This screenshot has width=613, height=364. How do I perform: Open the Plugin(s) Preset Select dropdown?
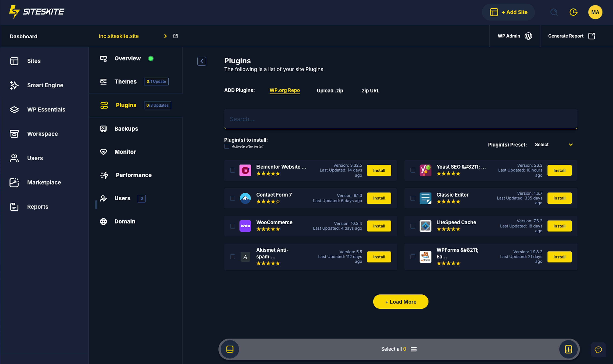[x=554, y=145]
